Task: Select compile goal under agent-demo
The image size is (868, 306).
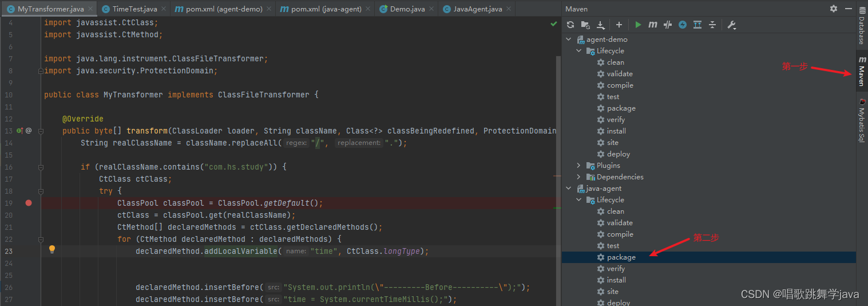Action: [620, 85]
